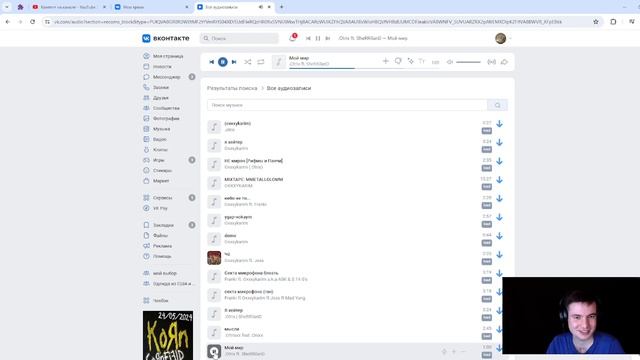640x360 pixels.
Task: Download the track demo with arrow
Action: (x=500, y=236)
